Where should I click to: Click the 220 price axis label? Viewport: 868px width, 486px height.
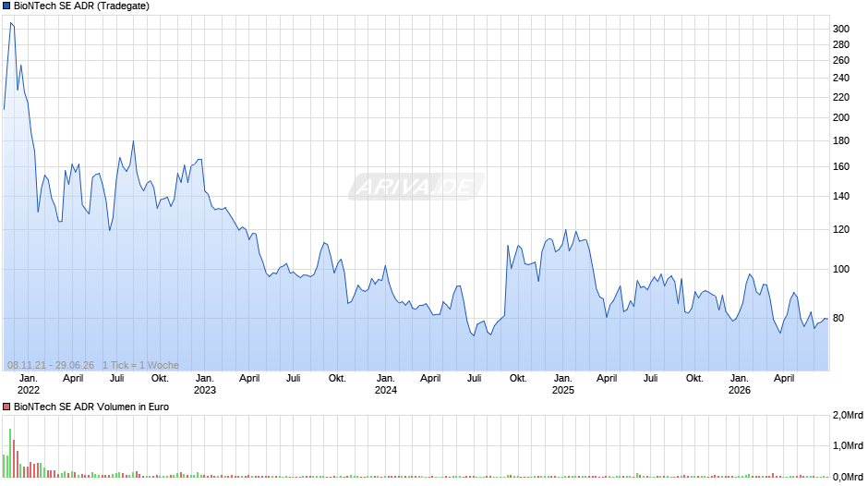click(841, 98)
